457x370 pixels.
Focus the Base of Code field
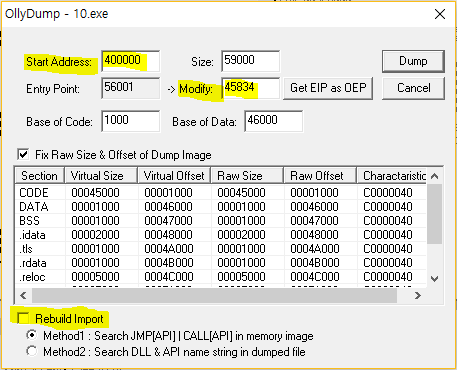tap(131, 121)
